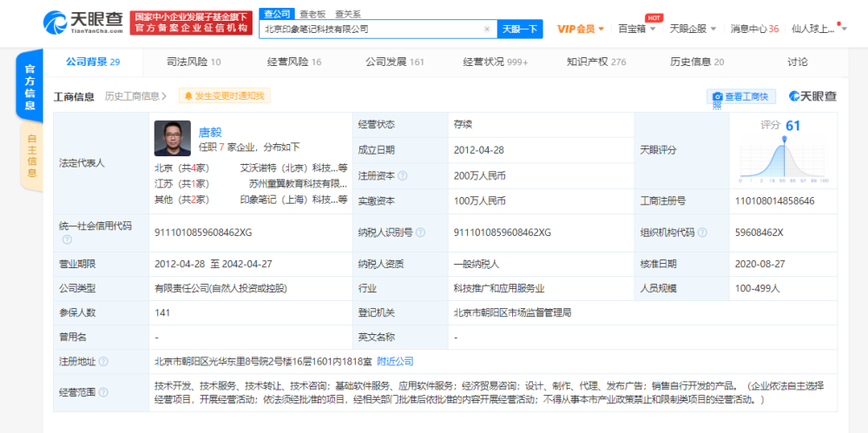Switch to the 司法风险 tab
Screen dimensions: 868x433
tap(194, 62)
